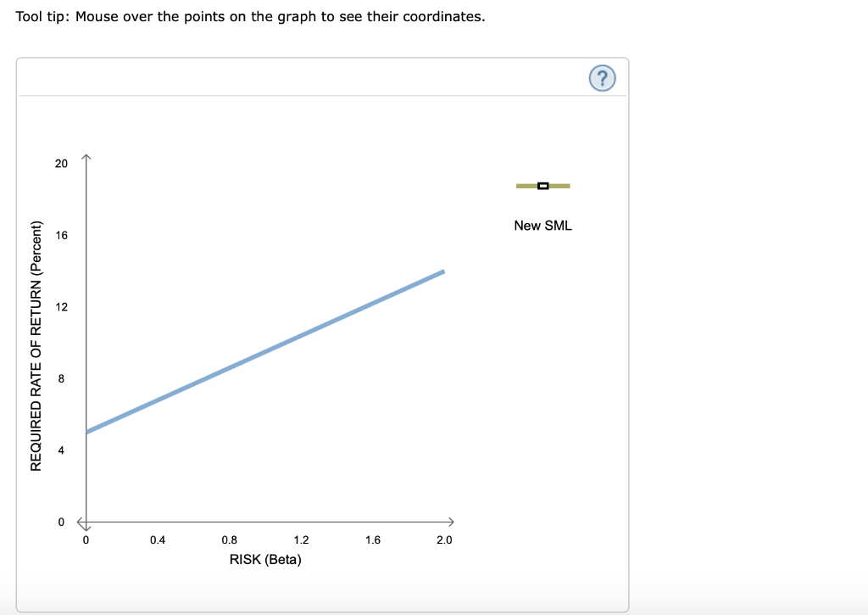
Task: Click the upper endpoint of the blue line
Action: pyautogui.click(x=442, y=272)
